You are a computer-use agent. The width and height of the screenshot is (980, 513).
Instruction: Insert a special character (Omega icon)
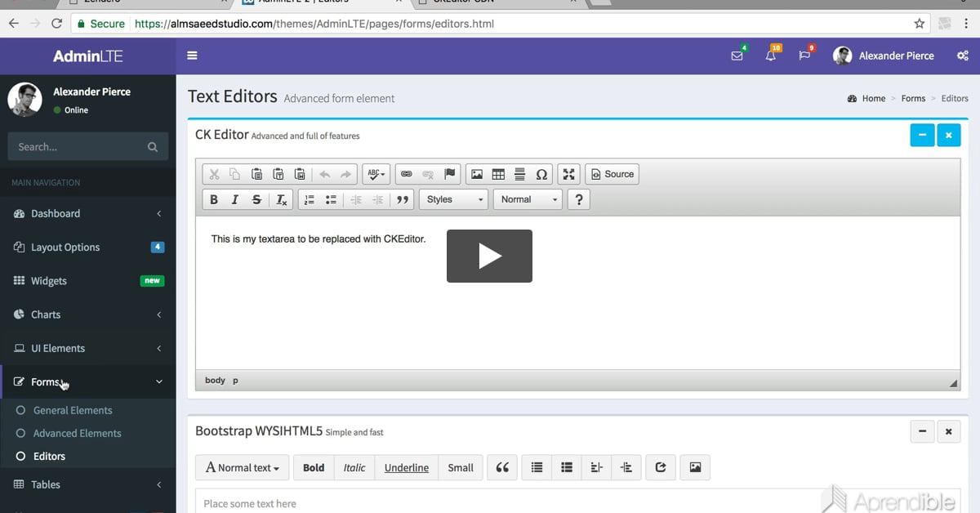[x=541, y=174]
